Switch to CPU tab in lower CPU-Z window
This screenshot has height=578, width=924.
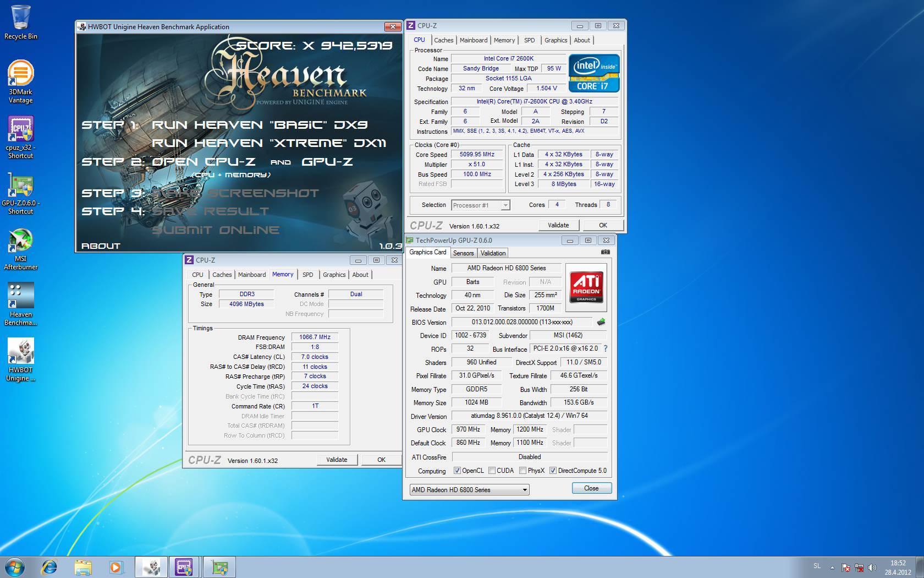pyautogui.click(x=197, y=275)
